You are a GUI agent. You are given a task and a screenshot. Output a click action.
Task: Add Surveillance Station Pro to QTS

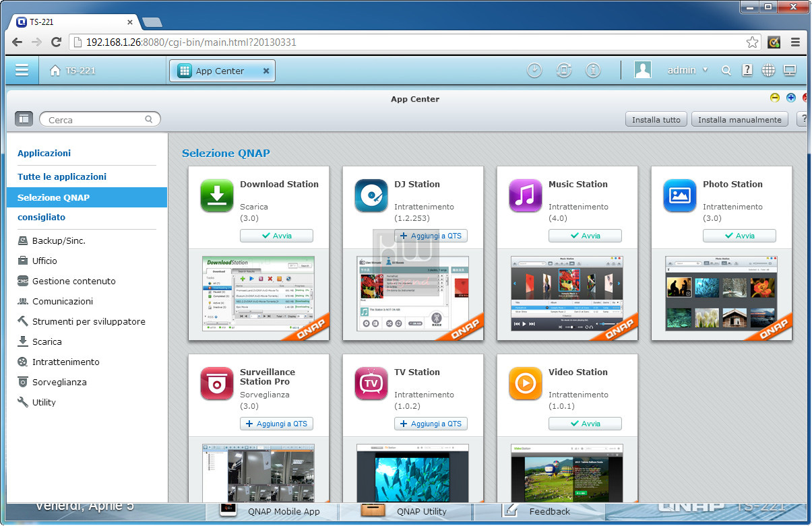click(x=276, y=424)
